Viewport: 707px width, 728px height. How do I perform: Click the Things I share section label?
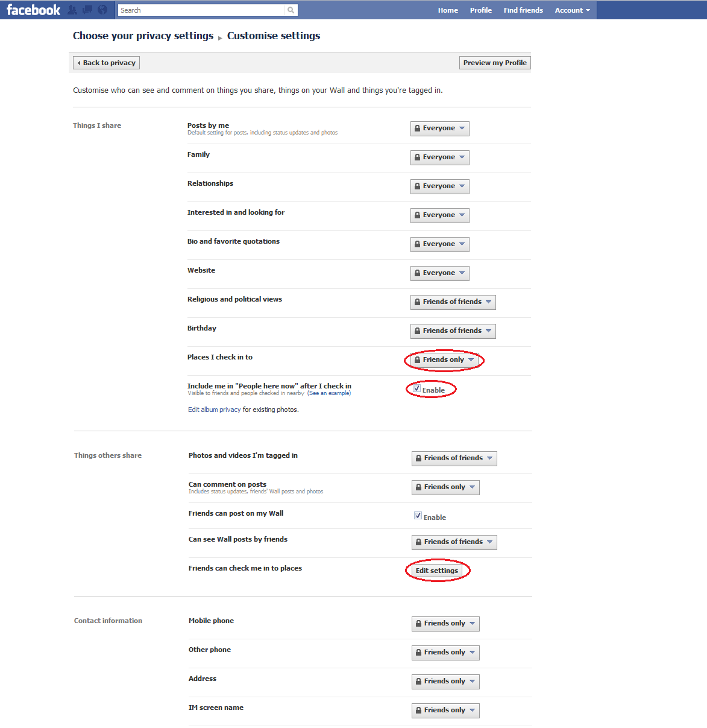[x=97, y=125]
